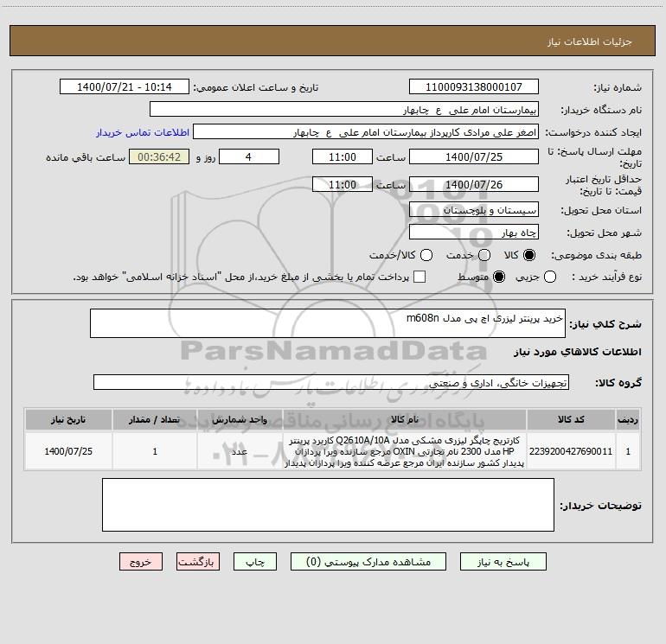Click the request creator field اصغر علی مرادی
This screenshot has height=644, width=666.
pyautogui.click(x=366, y=132)
